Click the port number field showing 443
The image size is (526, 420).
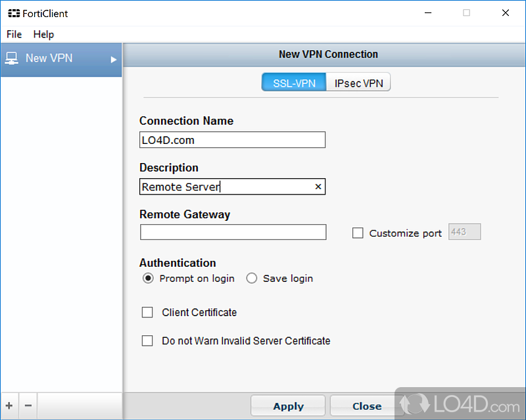click(x=464, y=232)
